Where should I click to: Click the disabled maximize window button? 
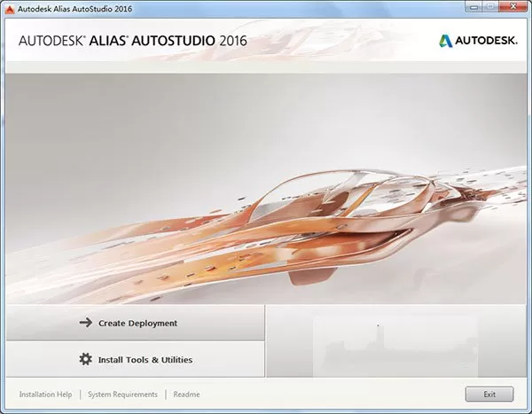coord(491,6)
